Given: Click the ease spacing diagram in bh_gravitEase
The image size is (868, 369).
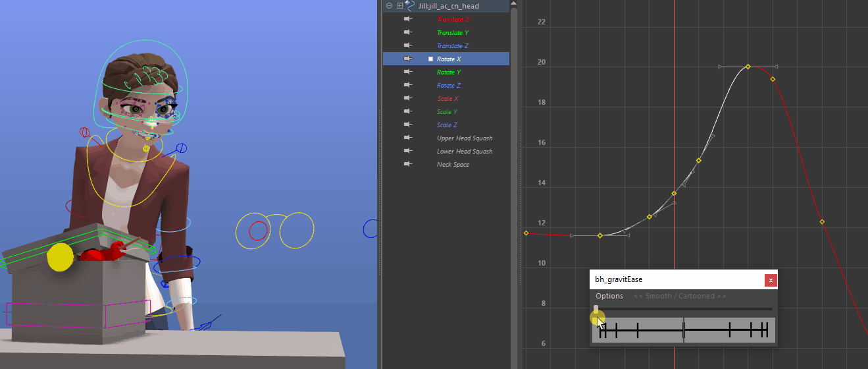Looking at the screenshot, I should [684, 330].
